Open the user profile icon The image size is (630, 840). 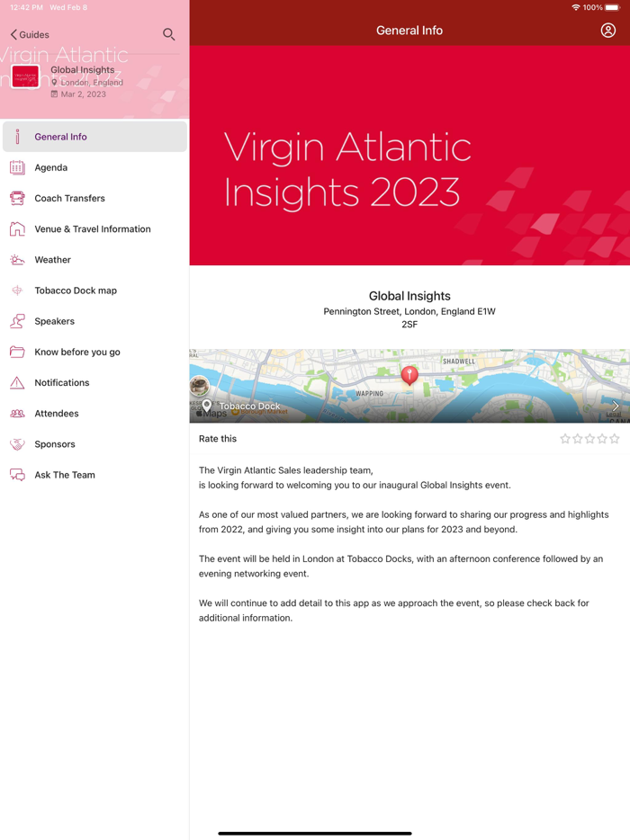608,31
